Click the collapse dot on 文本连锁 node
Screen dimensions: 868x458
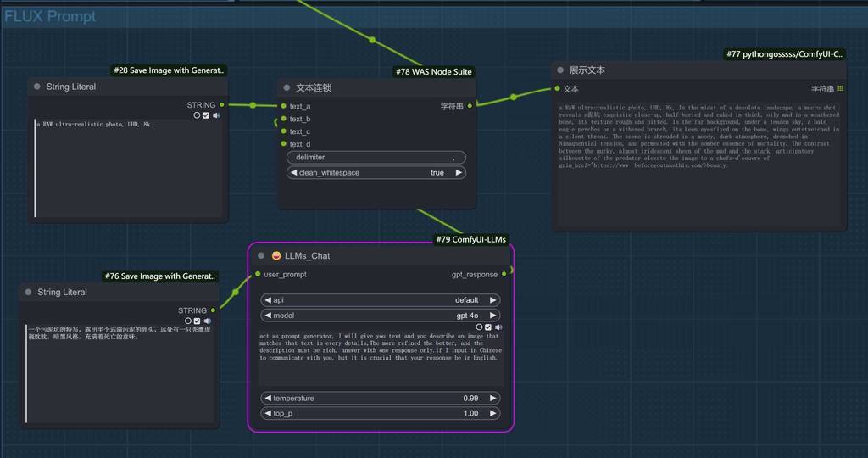286,87
